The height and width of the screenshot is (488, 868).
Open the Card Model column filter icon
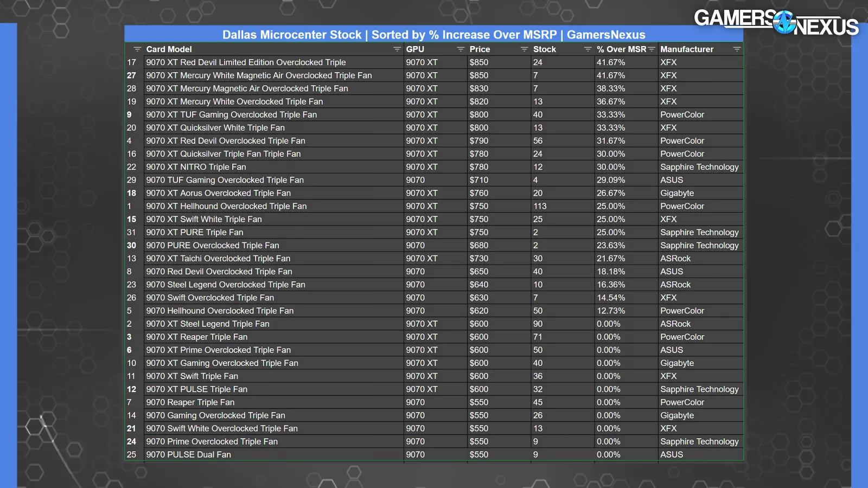(397, 49)
